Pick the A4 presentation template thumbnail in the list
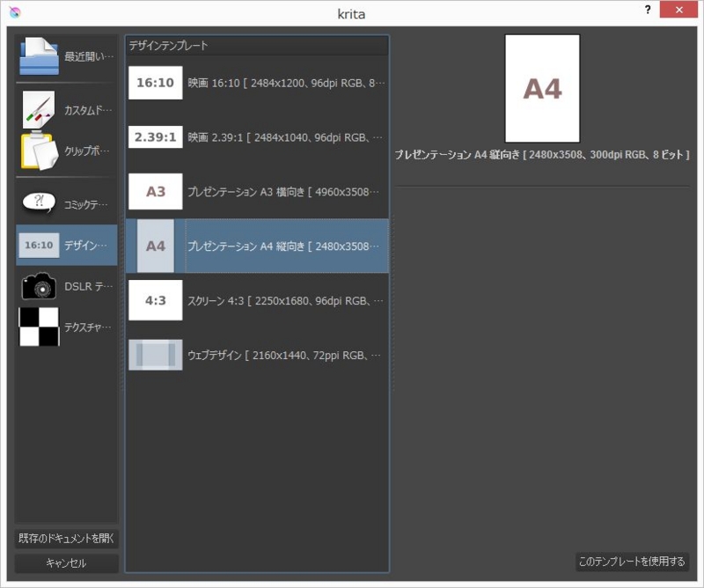Image resolution: width=704 pixels, height=588 pixels. 156,246
